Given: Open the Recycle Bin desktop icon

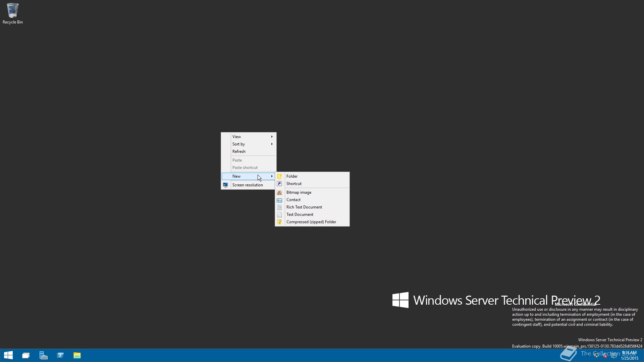Looking at the screenshot, I should [x=12, y=13].
